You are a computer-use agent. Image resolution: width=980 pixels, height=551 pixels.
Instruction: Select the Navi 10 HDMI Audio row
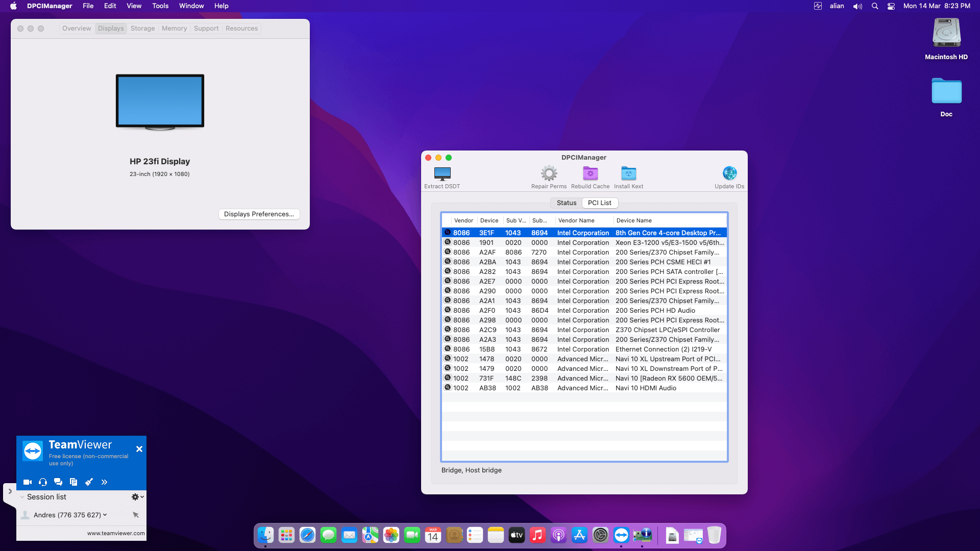584,388
